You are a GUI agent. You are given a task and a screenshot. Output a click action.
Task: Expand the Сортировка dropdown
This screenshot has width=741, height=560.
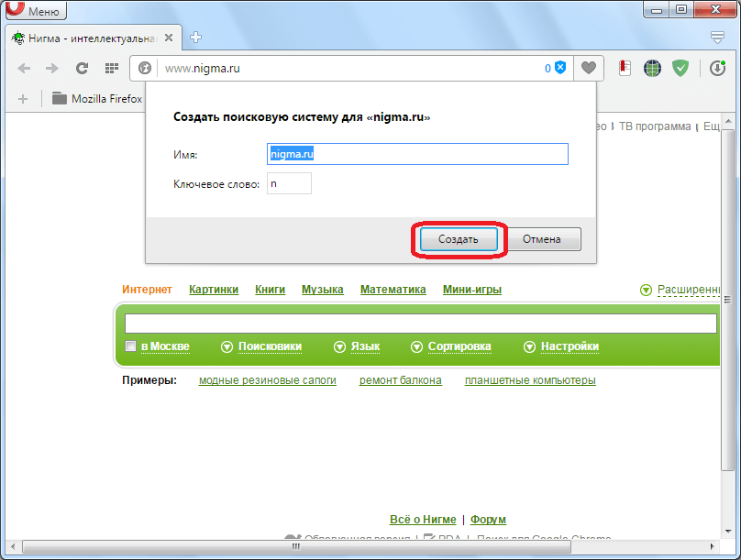tap(451, 346)
